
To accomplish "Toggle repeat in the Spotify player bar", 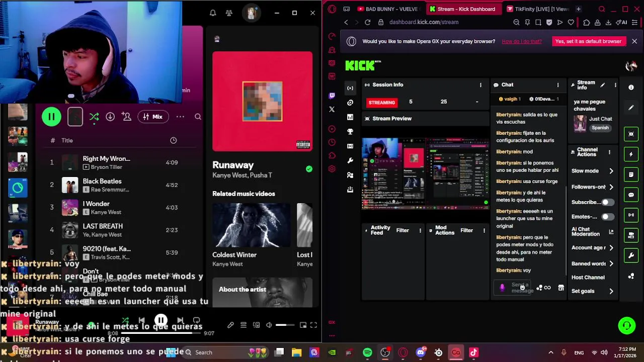I will pyautogui.click(x=197, y=320).
